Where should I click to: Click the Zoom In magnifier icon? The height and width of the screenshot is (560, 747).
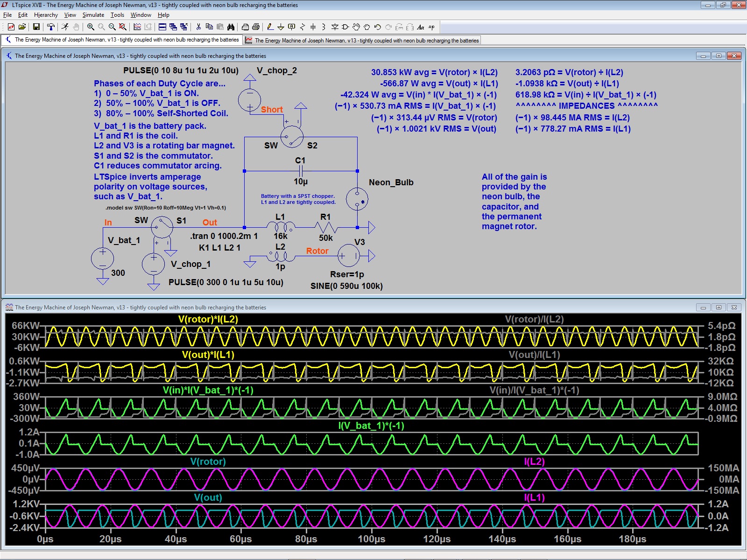pos(91,27)
